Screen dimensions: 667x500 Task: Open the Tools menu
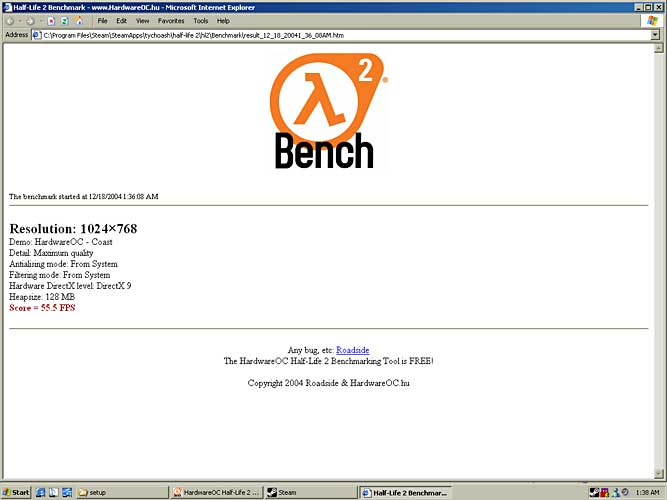pos(200,21)
